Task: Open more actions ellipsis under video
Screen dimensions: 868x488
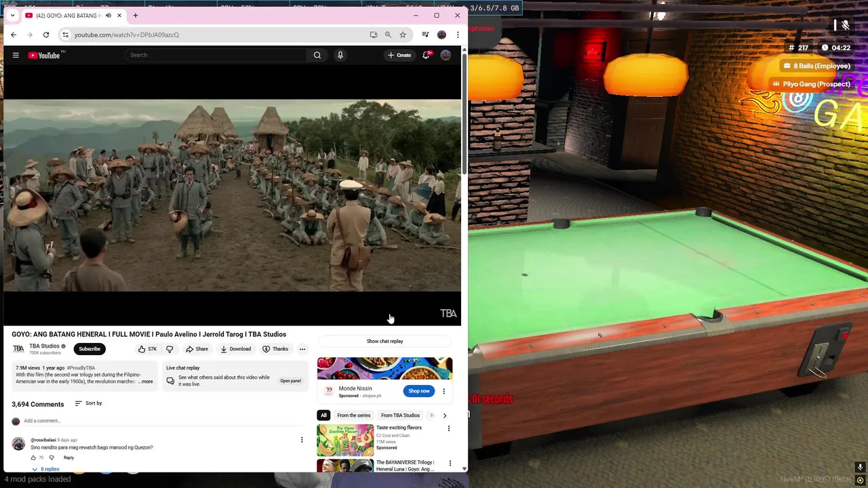Action: 302,349
